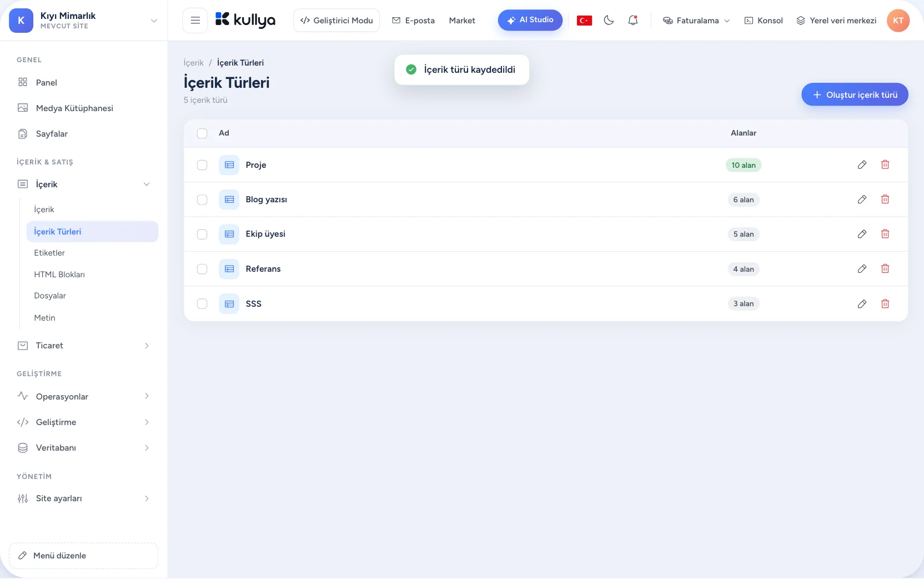Check the SSS row checkbox

tap(202, 304)
